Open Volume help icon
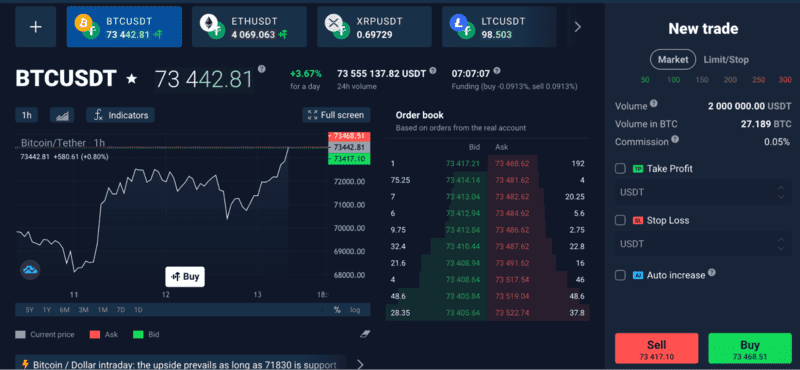800x370 pixels. [x=654, y=104]
